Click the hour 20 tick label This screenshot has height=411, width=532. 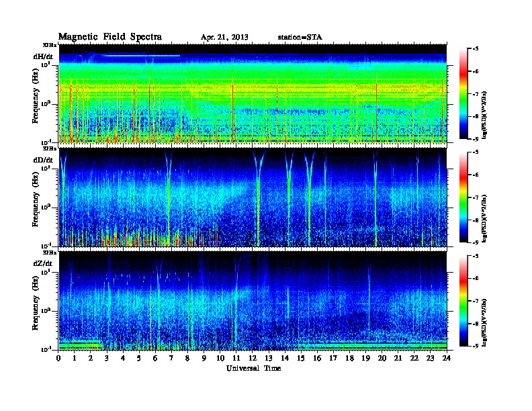(382, 358)
